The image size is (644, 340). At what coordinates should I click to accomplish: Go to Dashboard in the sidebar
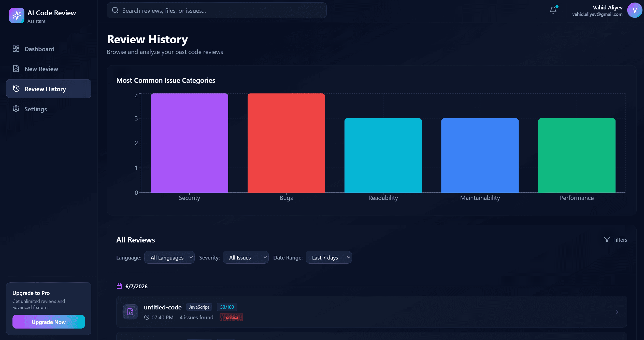(49, 49)
